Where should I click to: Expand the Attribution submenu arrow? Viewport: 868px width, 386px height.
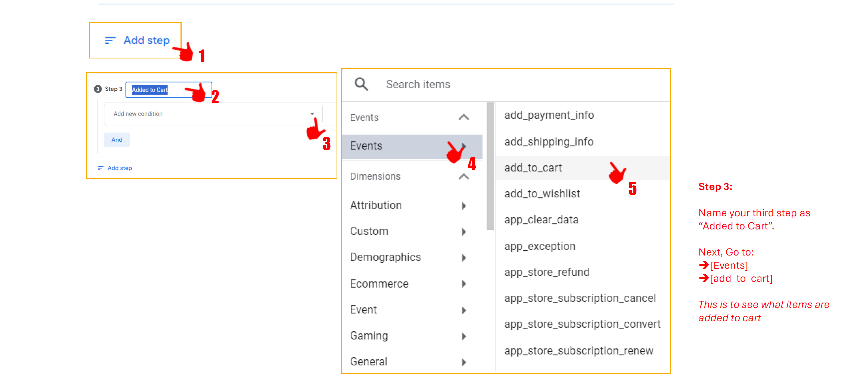[464, 206]
